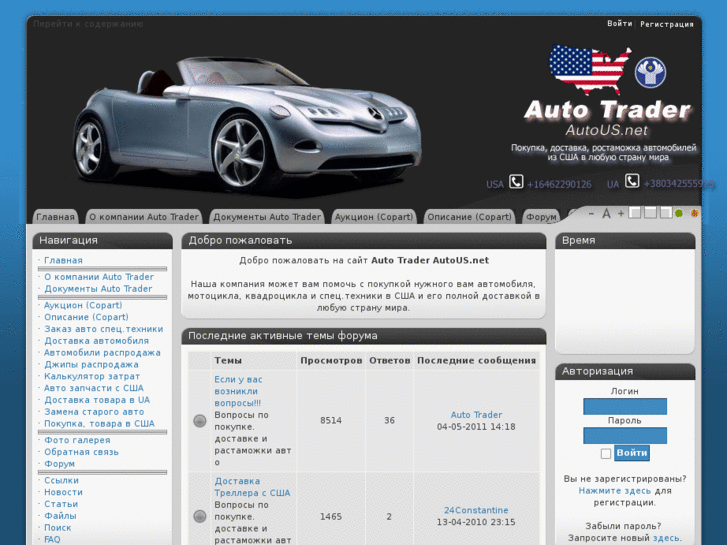Open 'Авто запчасти с США' link
This screenshot has width=727, height=545.
[94, 388]
